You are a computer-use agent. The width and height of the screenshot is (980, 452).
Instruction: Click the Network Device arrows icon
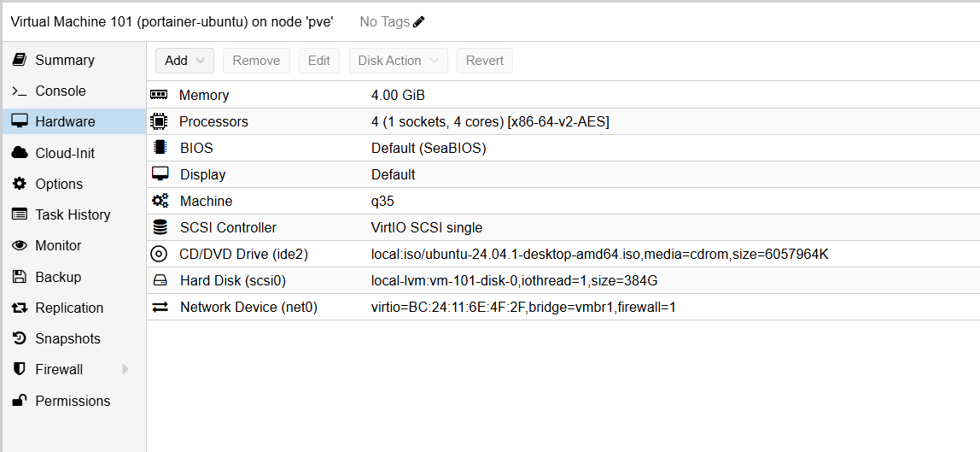pyautogui.click(x=160, y=307)
